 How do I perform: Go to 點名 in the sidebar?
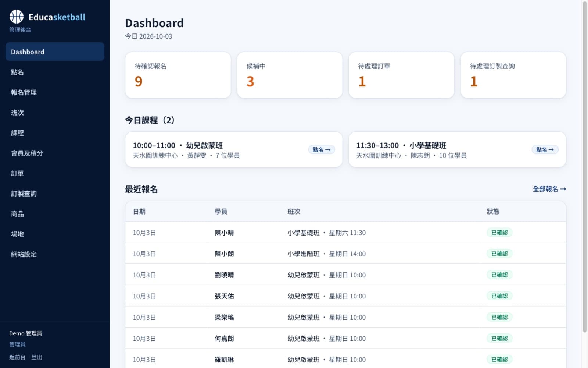tap(55, 72)
